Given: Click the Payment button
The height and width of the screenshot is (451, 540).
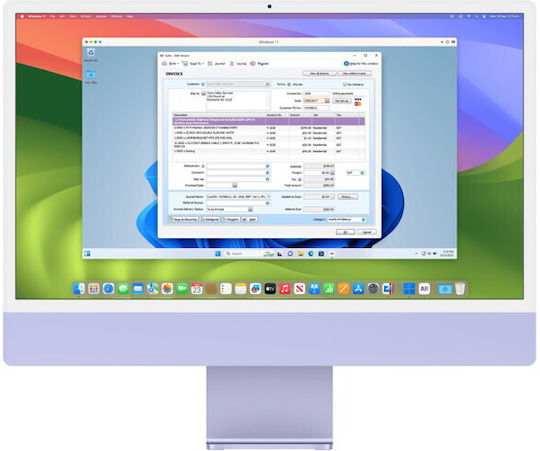Looking at the screenshot, I should point(230,219).
